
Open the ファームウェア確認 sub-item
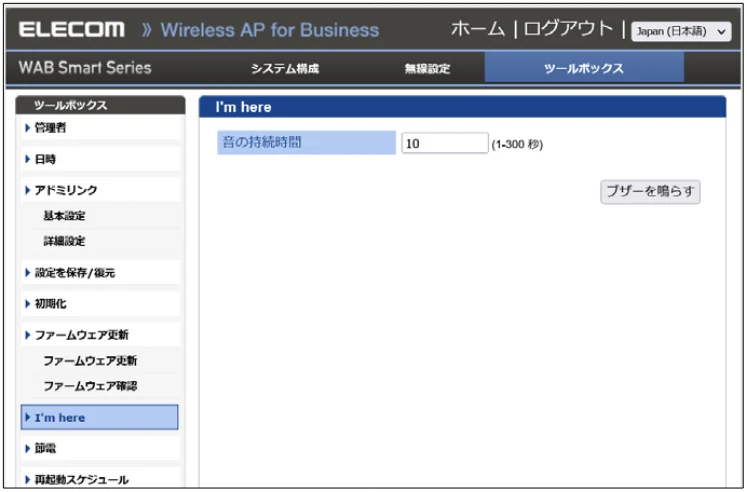click(90, 386)
